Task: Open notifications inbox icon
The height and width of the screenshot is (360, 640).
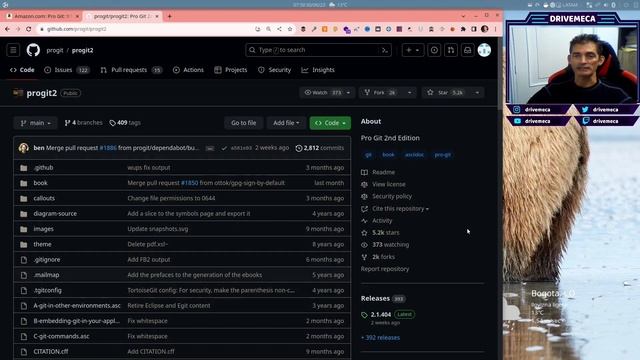Action: click(468, 50)
